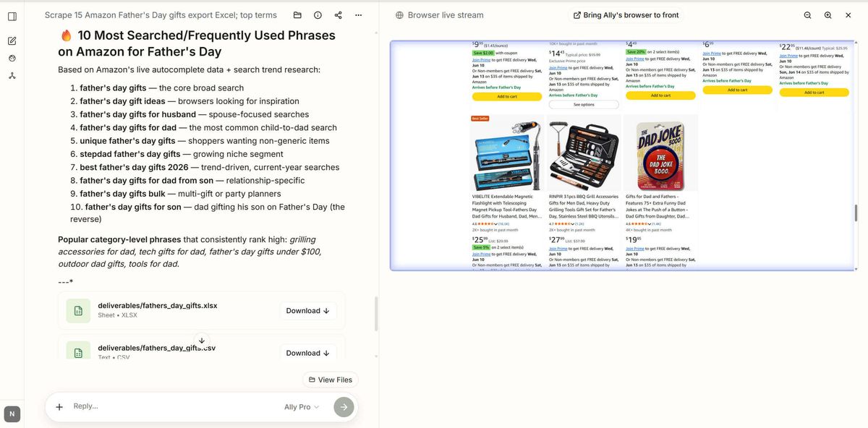Click Bring Ally's browser to front

pos(626,15)
